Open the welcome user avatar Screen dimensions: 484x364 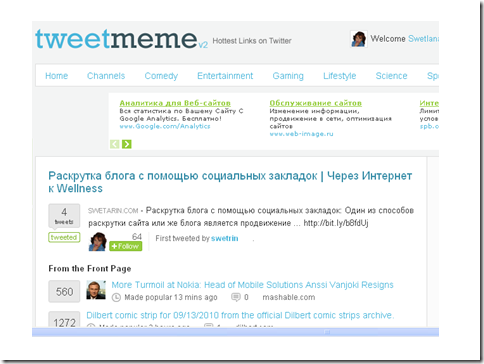pyautogui.click(x=359, y=39)
